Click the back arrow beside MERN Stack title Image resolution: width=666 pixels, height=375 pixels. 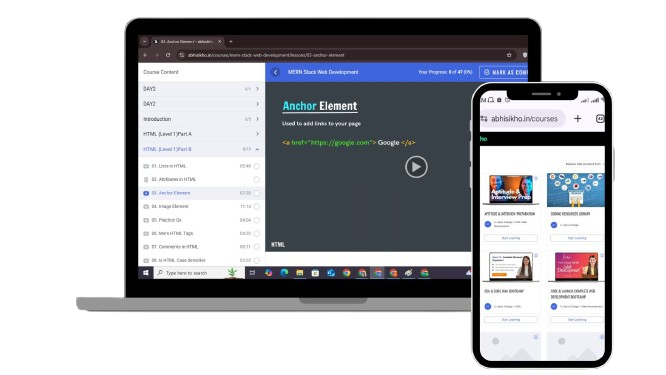pos(276,72)
